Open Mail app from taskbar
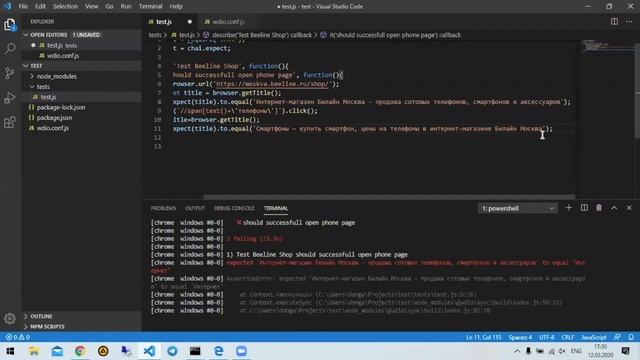The height and width of the screenshot is (360, 640). coord(57,351)
